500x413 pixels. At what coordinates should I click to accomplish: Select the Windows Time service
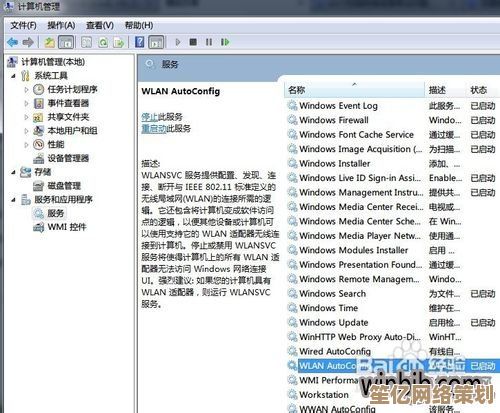[393, 308]
